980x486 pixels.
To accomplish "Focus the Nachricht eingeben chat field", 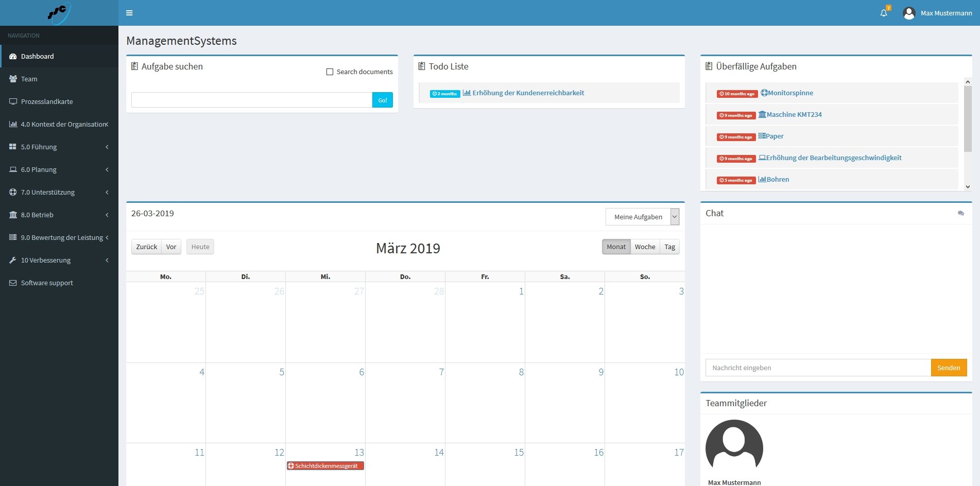I will point(818,368).
